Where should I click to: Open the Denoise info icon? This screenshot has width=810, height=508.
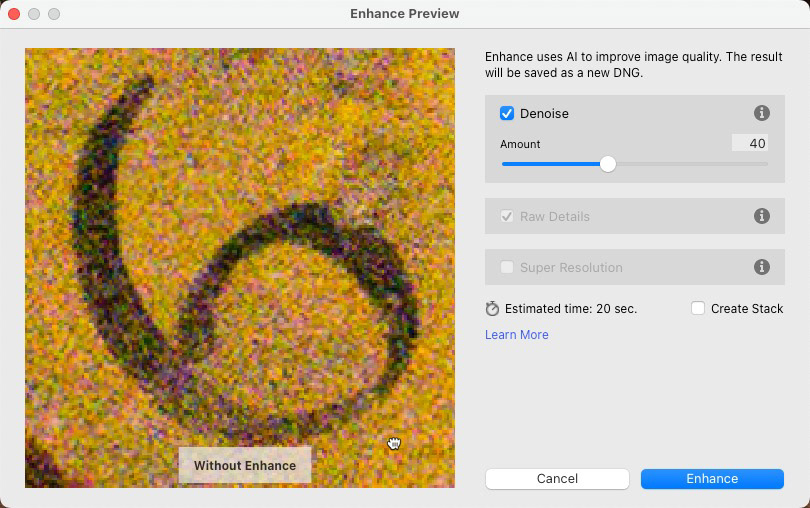click(761, 113)
